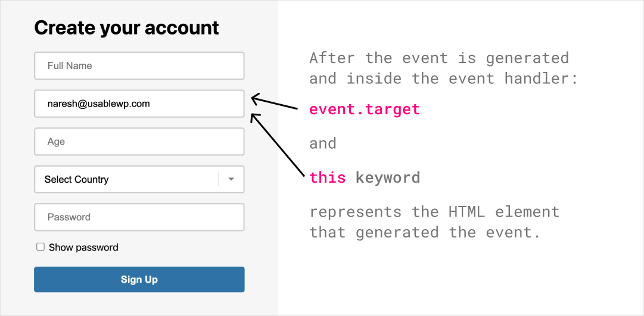644x316 pixels.
Task: Click the line "After the event is generated"
Action: [439, 58]
